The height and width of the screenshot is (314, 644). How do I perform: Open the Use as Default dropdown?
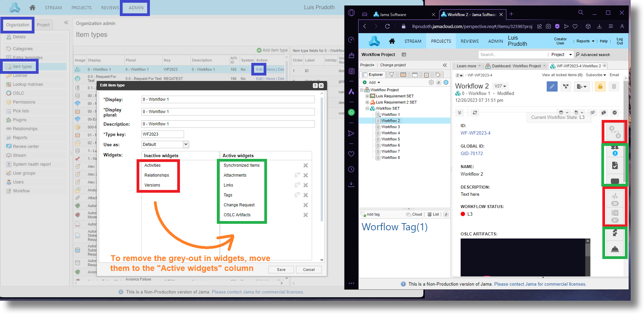(x=186, y=145)
